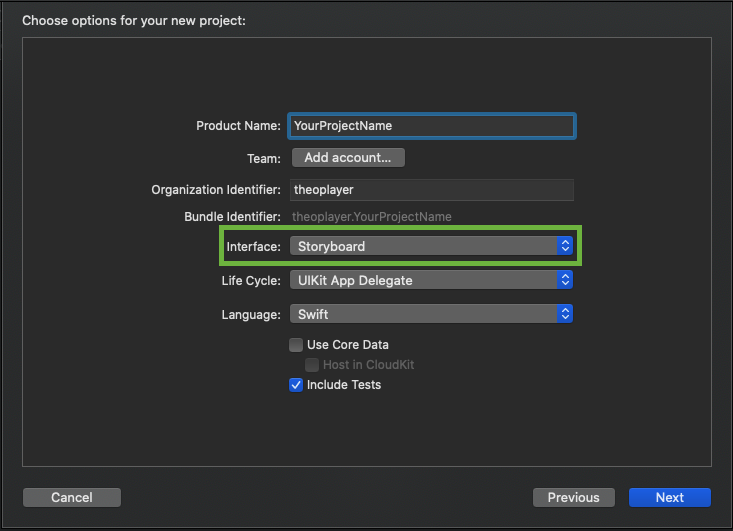The image size is (733, 531).
Task: Click the grayed-out Bundle Identifier value
Action: point(372,216)
